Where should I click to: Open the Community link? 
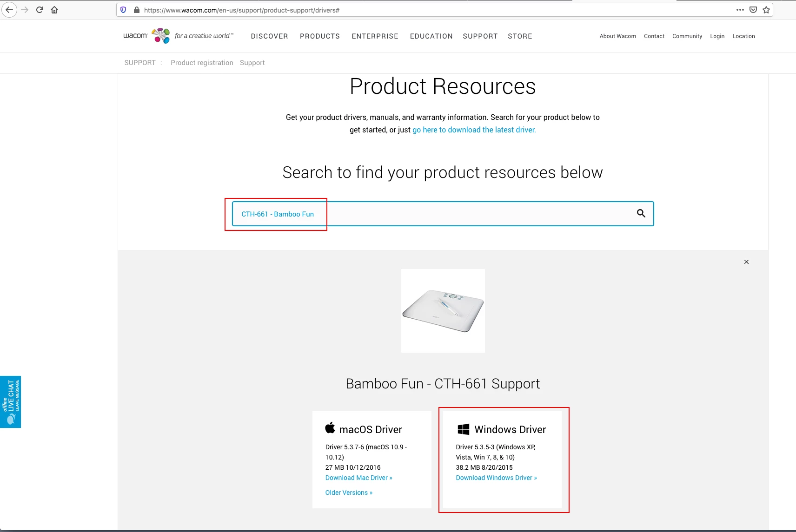[687, 36]
